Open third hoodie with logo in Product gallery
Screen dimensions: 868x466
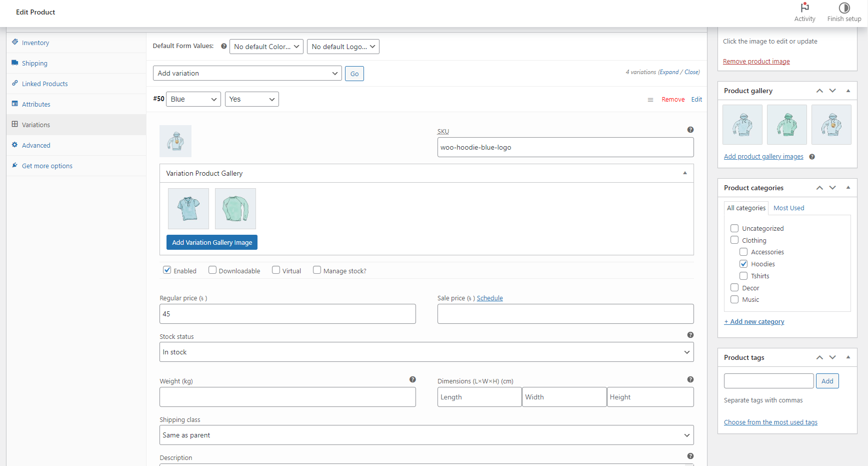(x=831, y=125)
